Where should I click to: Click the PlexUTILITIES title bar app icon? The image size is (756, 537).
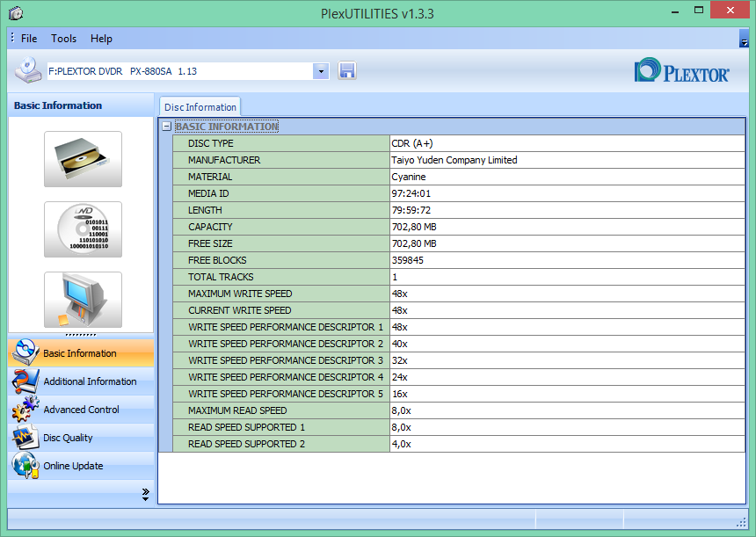click(16, 13)
